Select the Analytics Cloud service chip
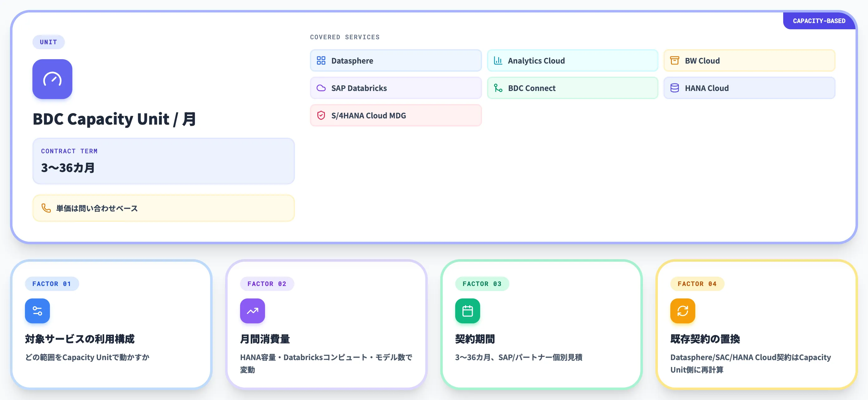 pyautogui.click(x=572, y=61)
